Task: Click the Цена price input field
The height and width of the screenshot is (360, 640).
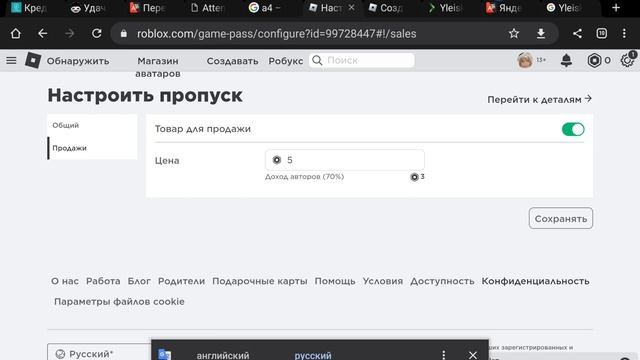Action: click(344, 160)
